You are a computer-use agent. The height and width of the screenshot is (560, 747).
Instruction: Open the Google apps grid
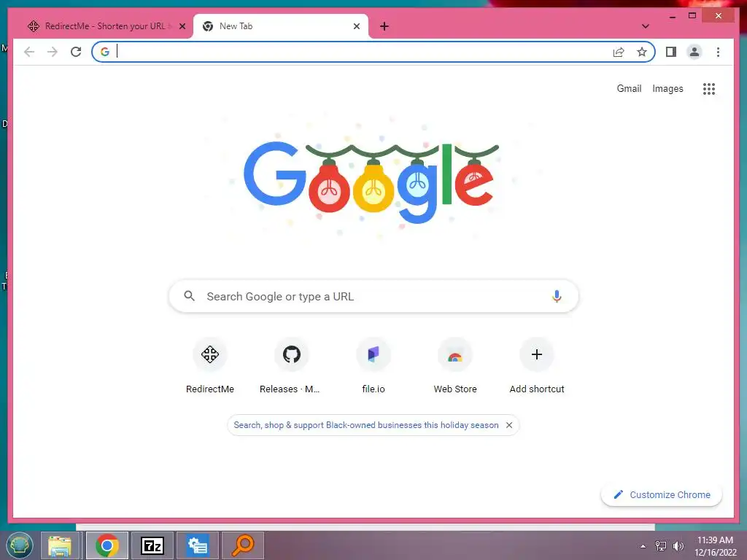tap(709, 88)
